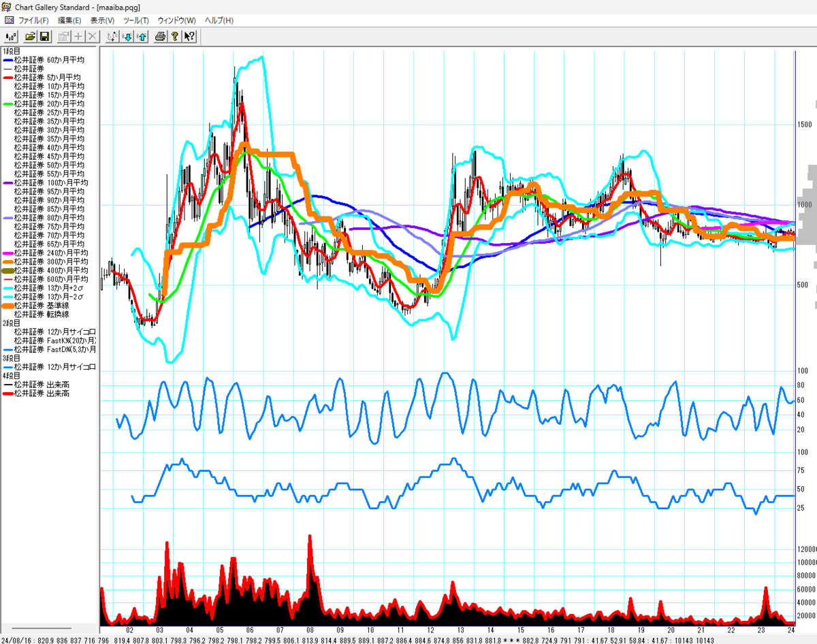Save the chart with the floppy disk icon

(x=44, y=36)
